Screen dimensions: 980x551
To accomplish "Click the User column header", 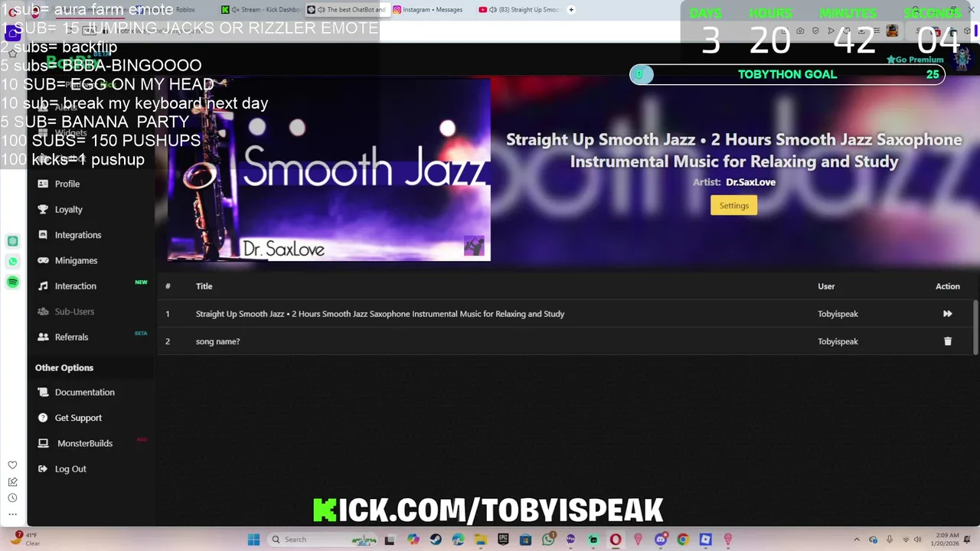I will 826,286.
